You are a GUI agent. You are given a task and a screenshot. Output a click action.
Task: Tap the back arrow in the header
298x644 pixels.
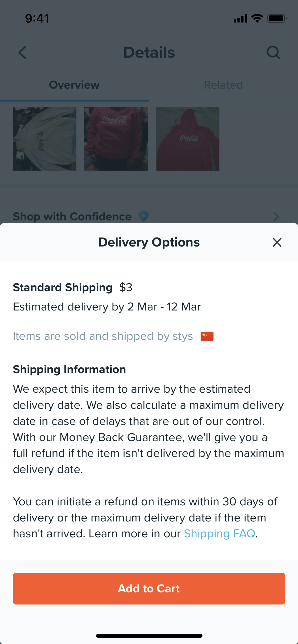23,53
